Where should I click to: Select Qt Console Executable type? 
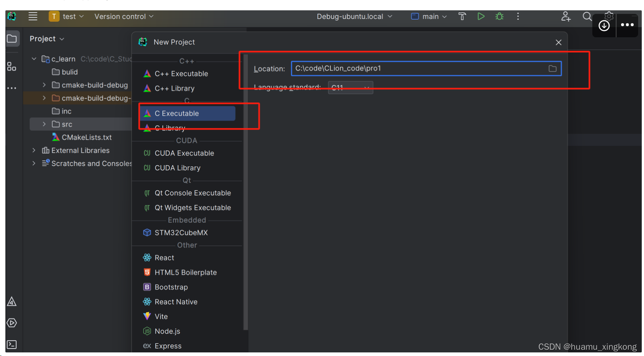point(187,193)
